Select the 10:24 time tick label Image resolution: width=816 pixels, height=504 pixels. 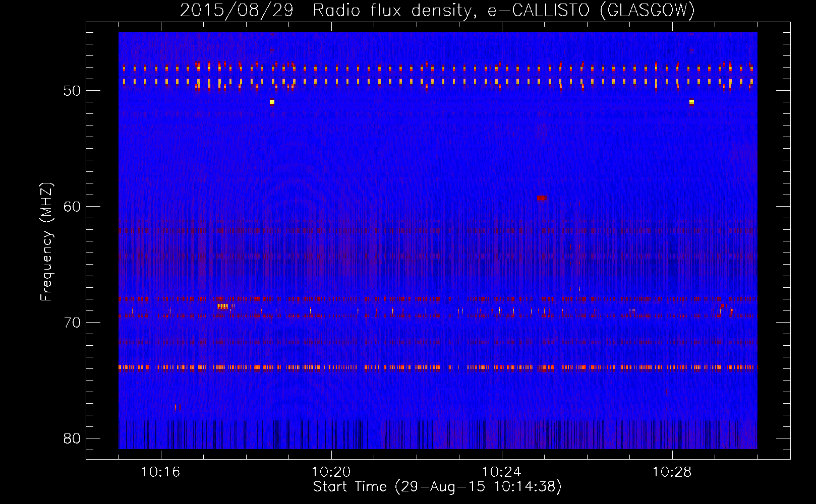point(501,472)
